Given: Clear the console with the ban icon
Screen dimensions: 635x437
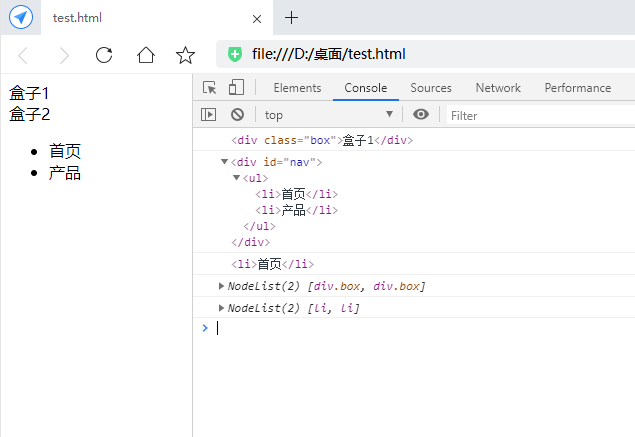Looking at the screenshot, I should (237, 115).
